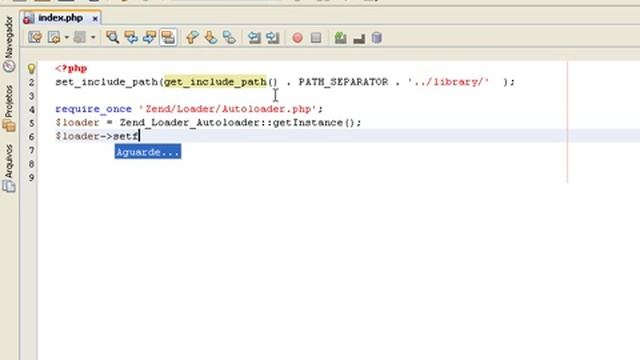Click line number 4 in gutter
The width and height of the screenshot is (640, 360).
31,109
